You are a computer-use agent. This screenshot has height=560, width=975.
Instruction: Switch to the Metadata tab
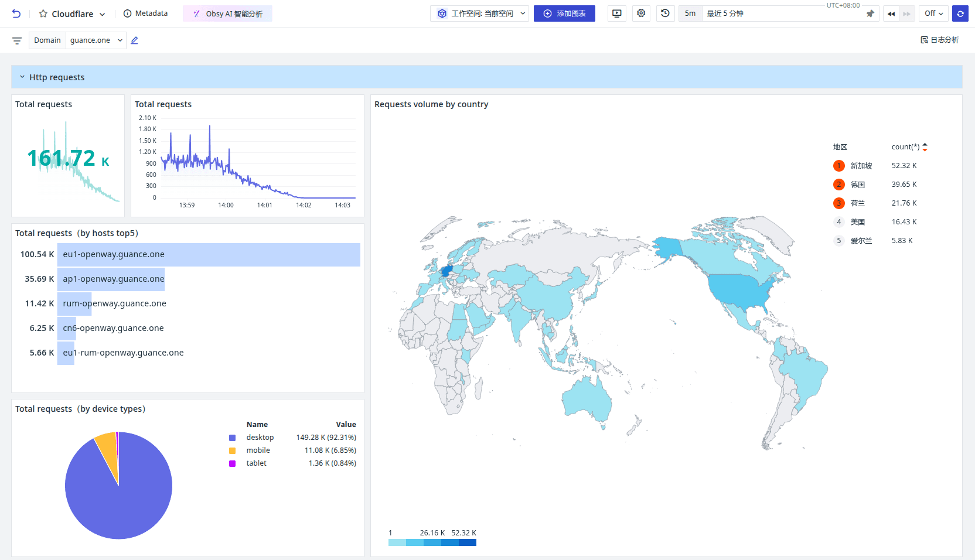tap(145, 13)
